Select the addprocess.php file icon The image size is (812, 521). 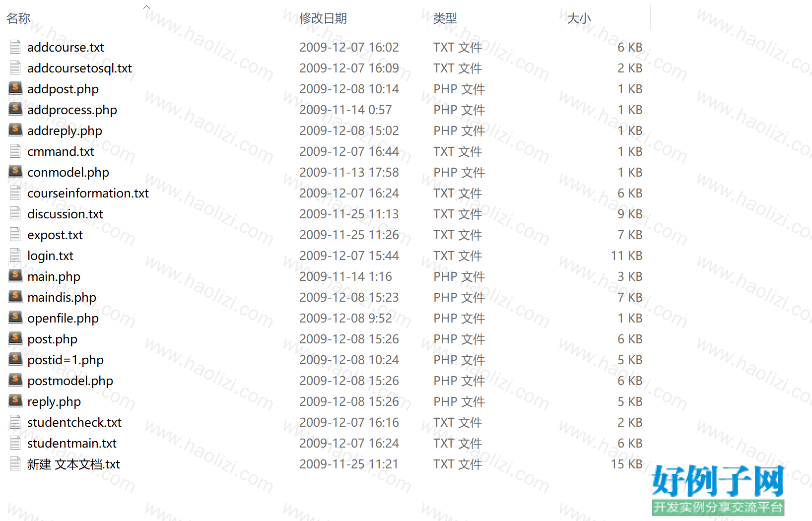coord(15,109)
